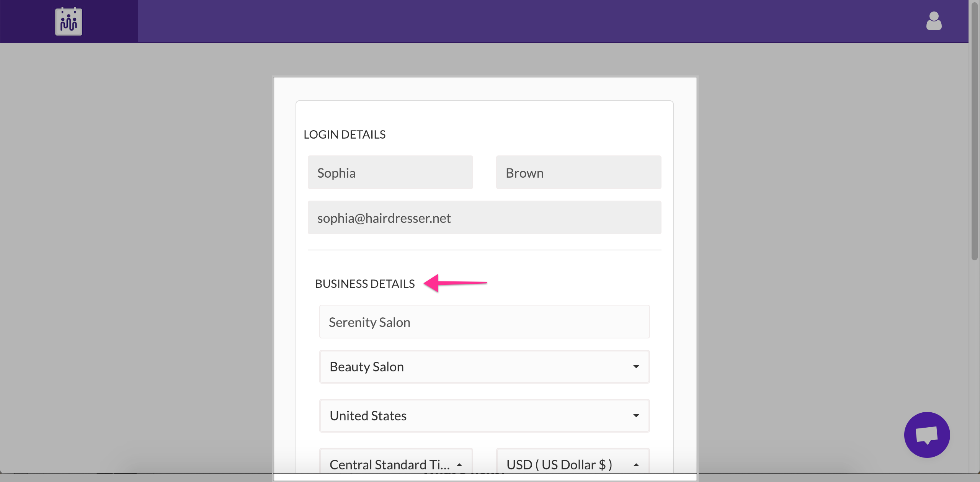Select the sophia@hairdresser.net email field
The height and width of the screenshot is (482, 980).
click(484, 218)
